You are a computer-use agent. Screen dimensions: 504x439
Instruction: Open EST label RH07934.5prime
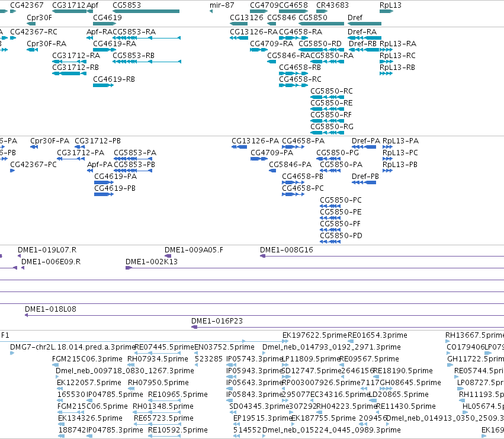(158, 359)
